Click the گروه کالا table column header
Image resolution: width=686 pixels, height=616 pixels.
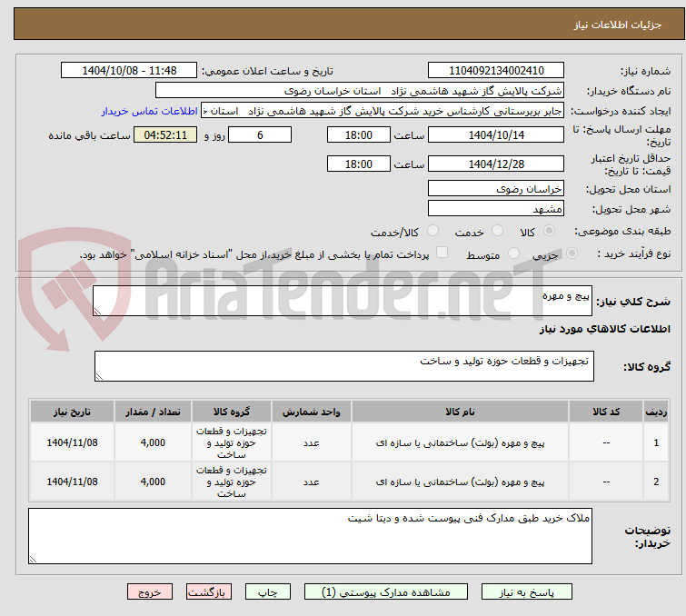pos(232,412)
